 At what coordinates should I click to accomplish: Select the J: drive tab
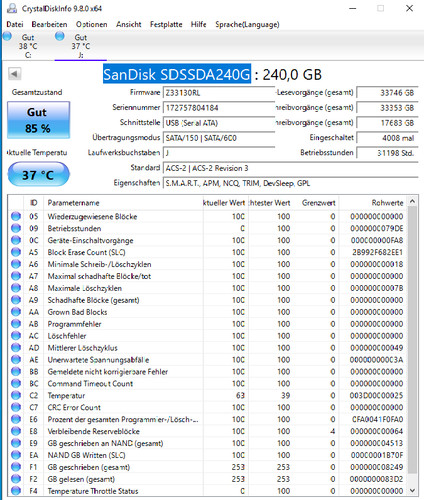click(81, 46)
